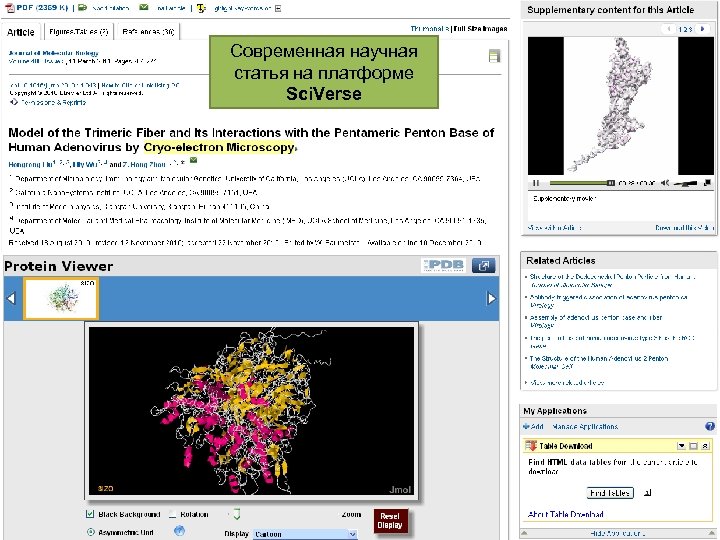This screenshot has height=540, width=720.
Task: Go to the next supplementary content item
Action: (702, 28)
